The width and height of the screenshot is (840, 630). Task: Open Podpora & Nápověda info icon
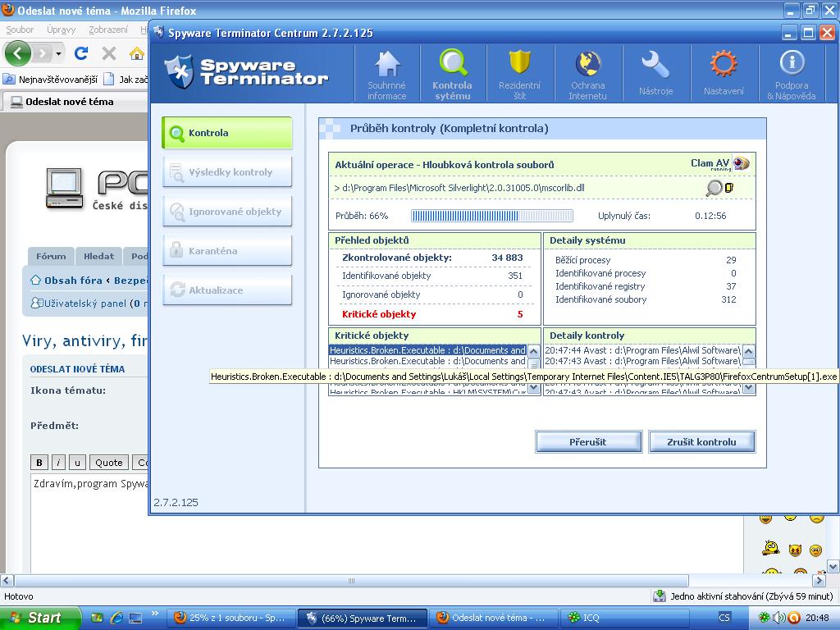792,62
